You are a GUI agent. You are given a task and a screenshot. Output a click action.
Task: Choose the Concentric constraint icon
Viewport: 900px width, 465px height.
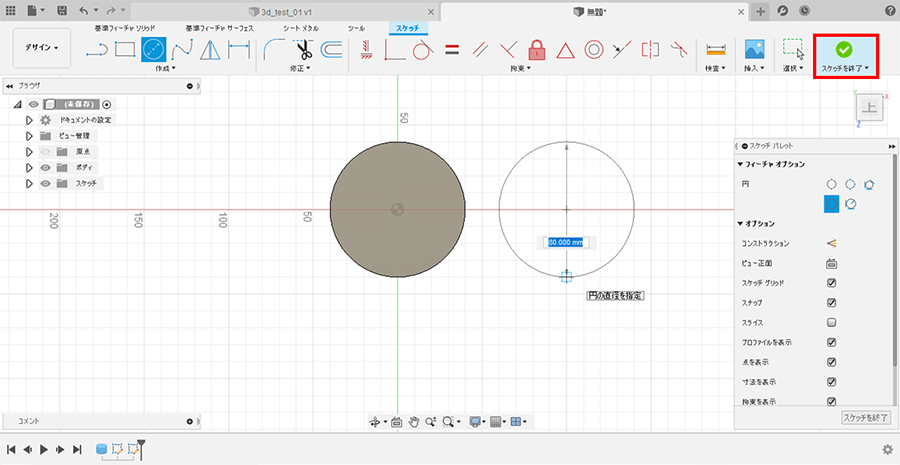(x=593, y=49)
